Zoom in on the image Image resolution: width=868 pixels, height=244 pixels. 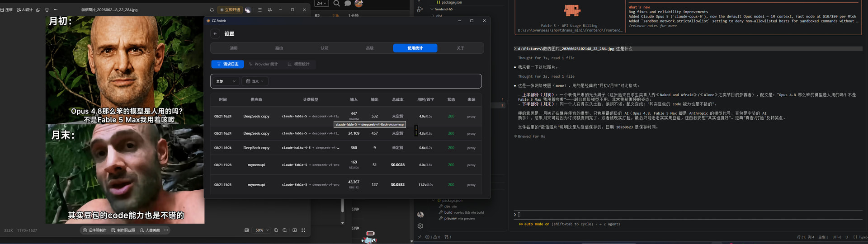(276, 230)
